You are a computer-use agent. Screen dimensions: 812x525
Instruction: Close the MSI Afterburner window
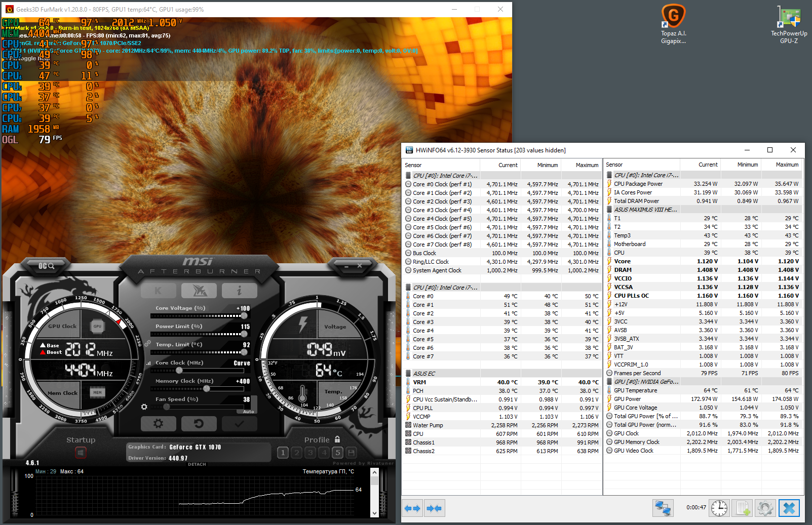coord(360,266)
